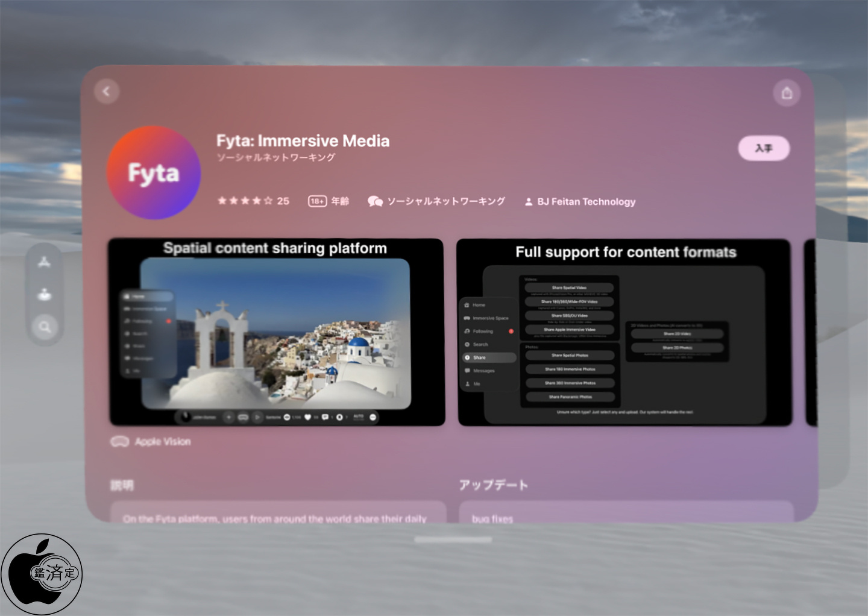This screenshot has width=868, height=616.
Task: Open the BJ Feitan Technology developer link
Action: pyautogui.click(x=586, y=202)
